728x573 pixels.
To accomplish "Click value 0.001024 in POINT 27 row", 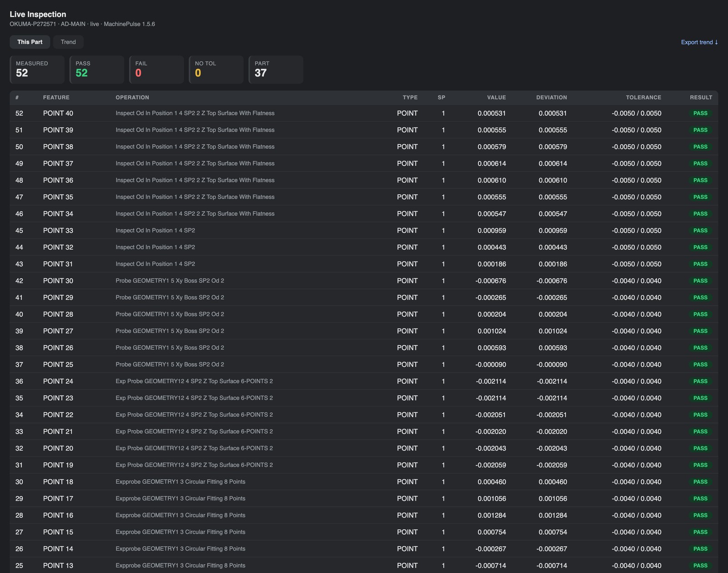I will [492, 331].
